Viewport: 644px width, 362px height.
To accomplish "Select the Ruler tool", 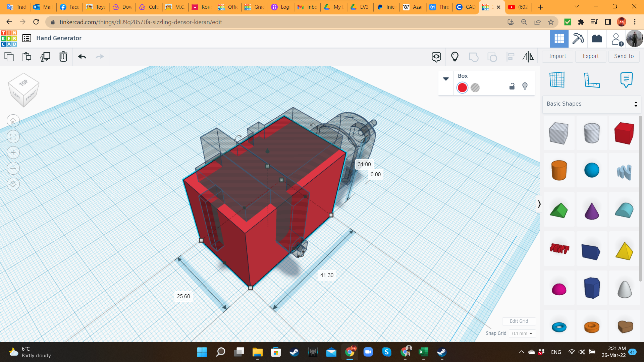I will tap(592, 80).
